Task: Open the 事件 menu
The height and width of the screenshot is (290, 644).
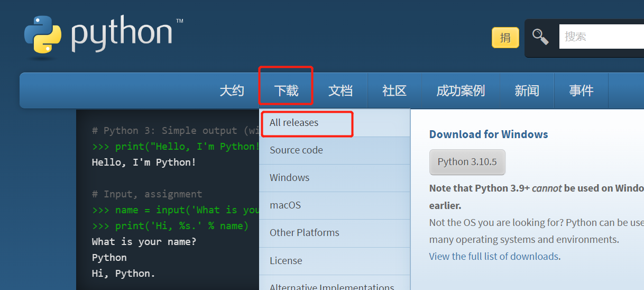Action: coord(581,90)
